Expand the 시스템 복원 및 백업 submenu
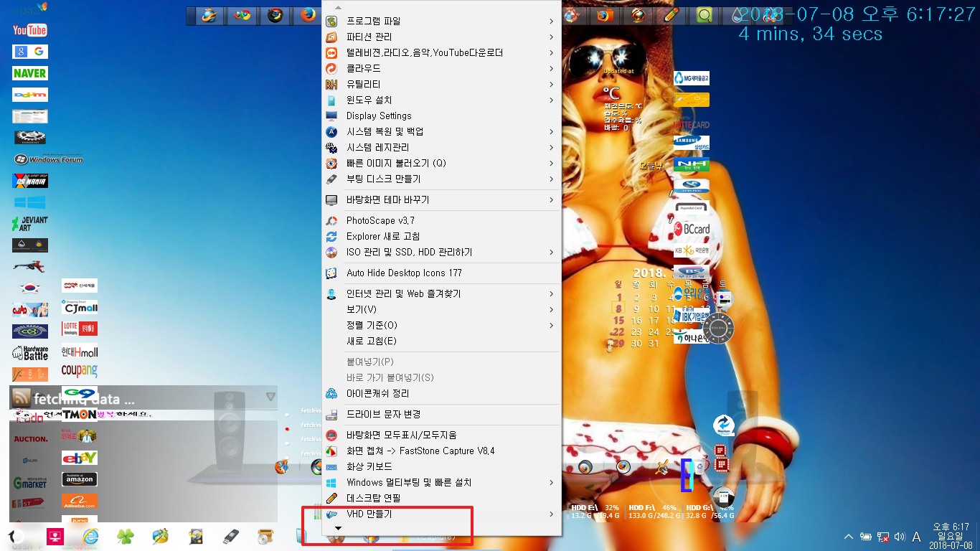Screen dimensions: 980x551 441,131
